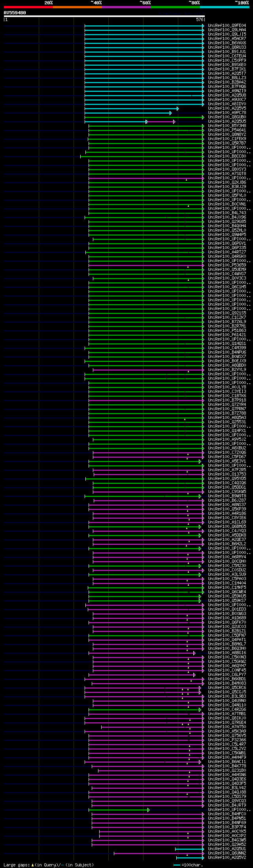Click the 576 query length label
The width and height of the screenshot is (253, 868).
coord(200,19)
